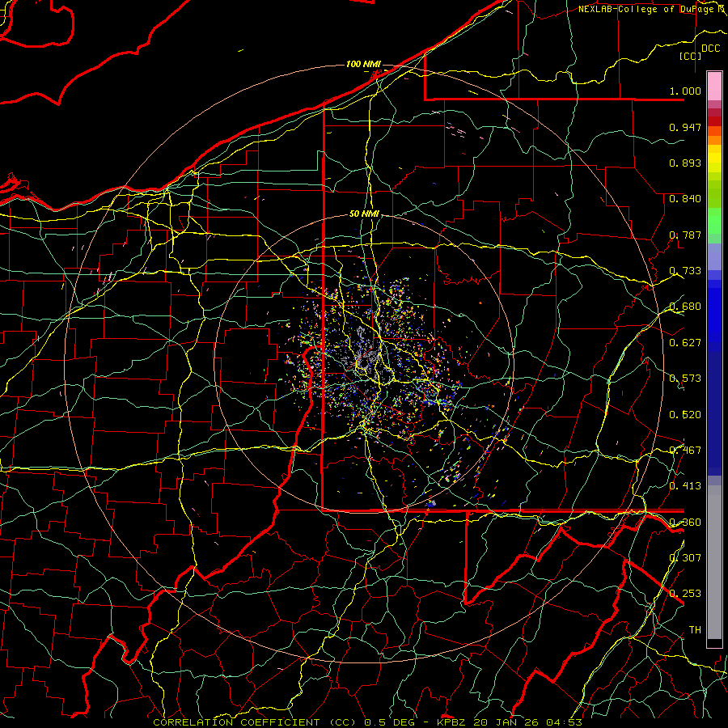Image resolution: width=728 pixels, height=728 pixels.
Task: Select the 0.627 scale value
Action: point(685,343)
